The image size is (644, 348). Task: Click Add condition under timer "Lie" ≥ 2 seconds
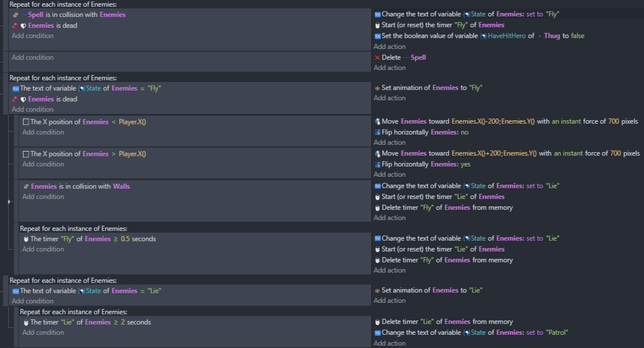(43, 333)
